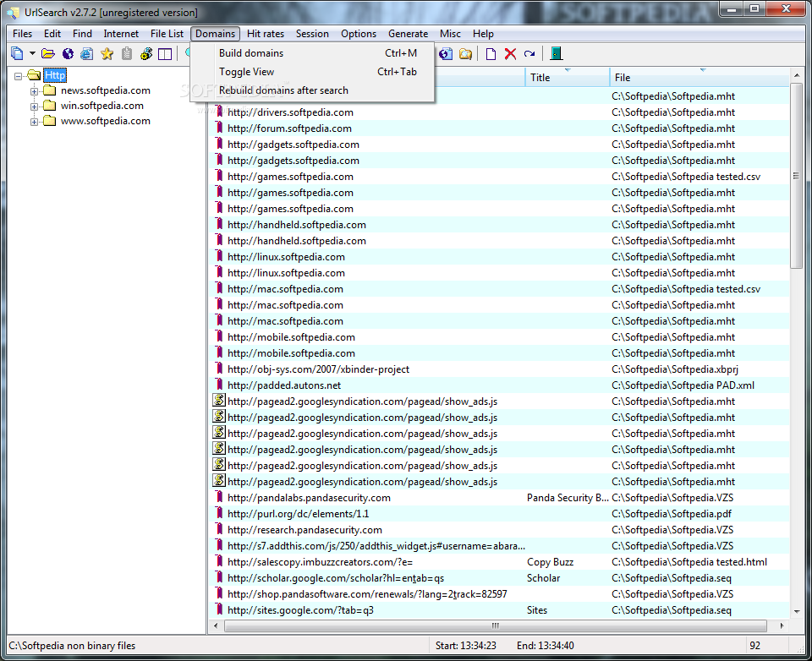Click the horizontal scrollbar right arrow
Screen dimensions: 812x661
click(782, 625)
